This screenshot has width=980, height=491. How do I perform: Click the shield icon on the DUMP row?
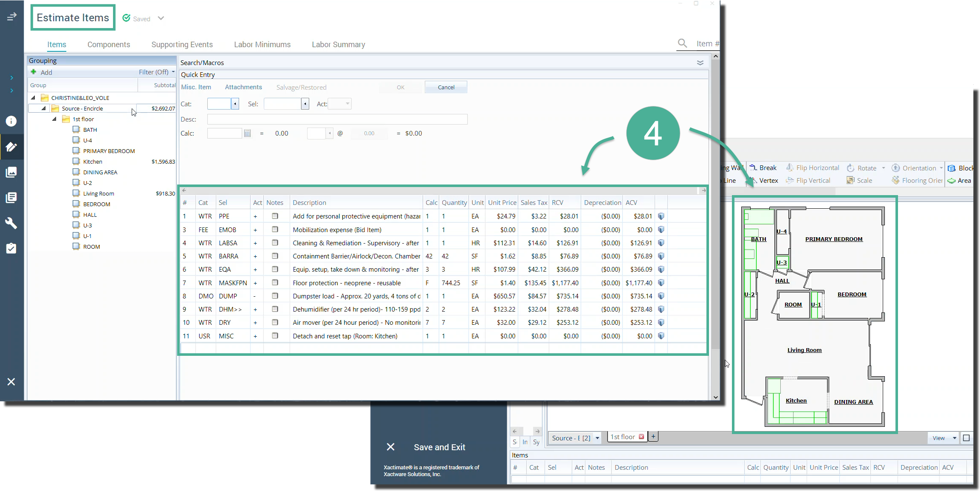point(661,296)
